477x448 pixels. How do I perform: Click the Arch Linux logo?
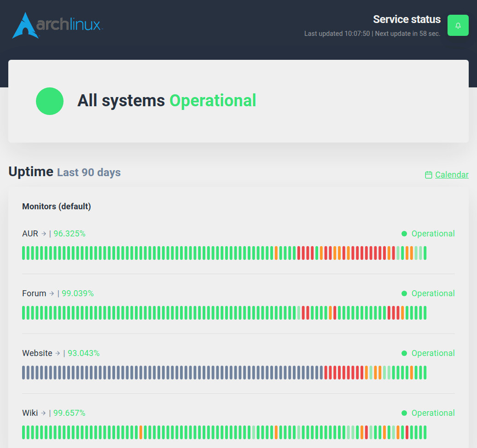[x=58, y=26]
